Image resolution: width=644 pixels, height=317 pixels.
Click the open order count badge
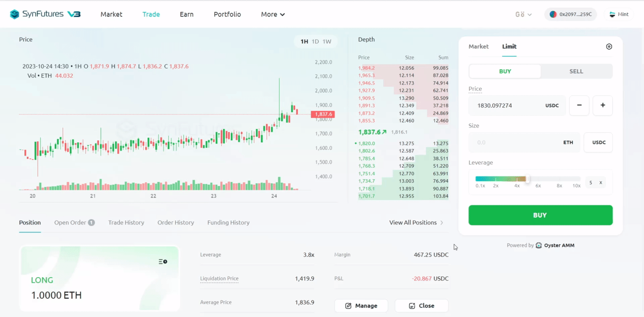[91, 223]
